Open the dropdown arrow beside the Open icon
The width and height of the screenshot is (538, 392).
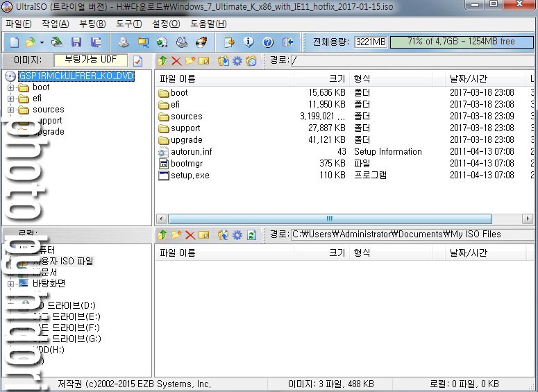point(42,42)
